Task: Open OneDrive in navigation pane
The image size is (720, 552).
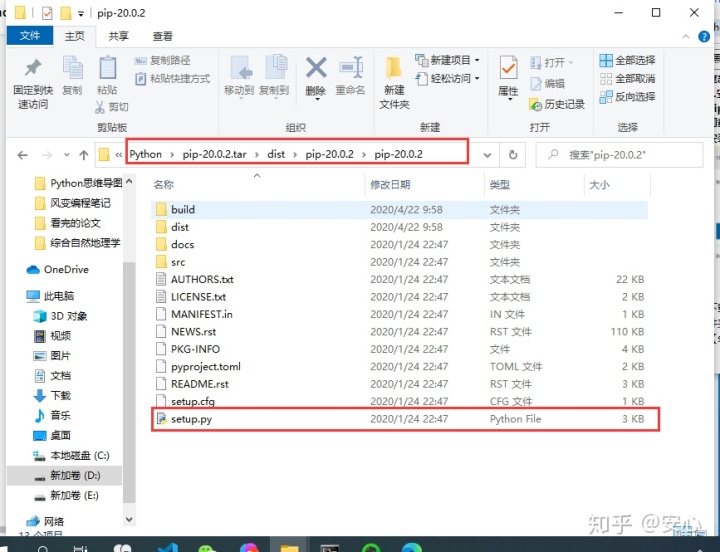Action: pos(58,270)
